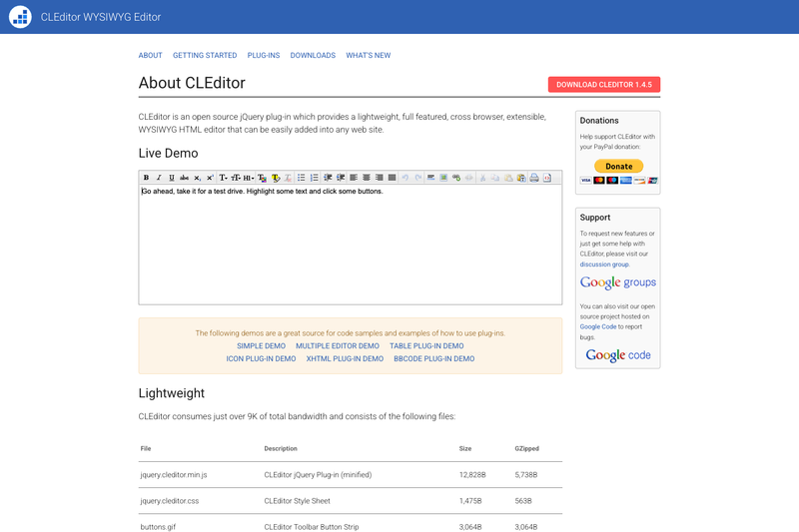This screenshot has height=532, width=799.
Task: Open the text highlight color picker
Action: coord(276,178)
